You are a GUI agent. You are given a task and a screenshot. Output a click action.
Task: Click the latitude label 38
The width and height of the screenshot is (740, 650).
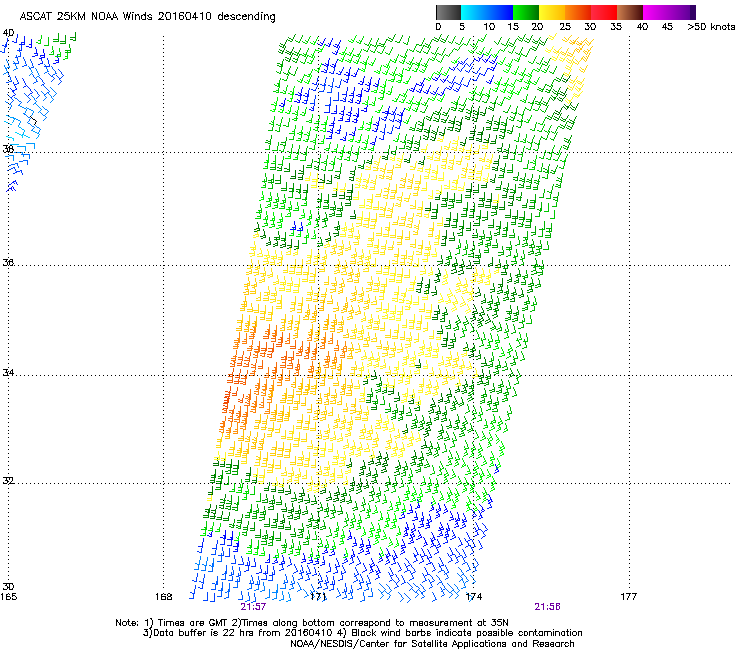pos(8,149)
